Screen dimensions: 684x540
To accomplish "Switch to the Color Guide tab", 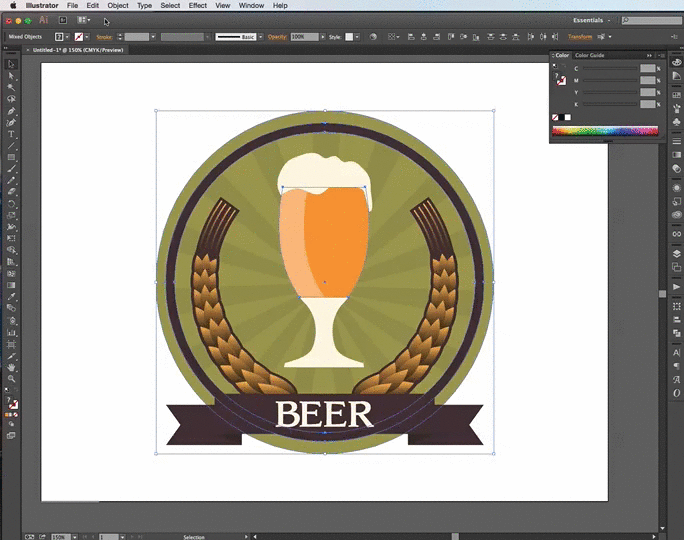I will pos(589,55).
